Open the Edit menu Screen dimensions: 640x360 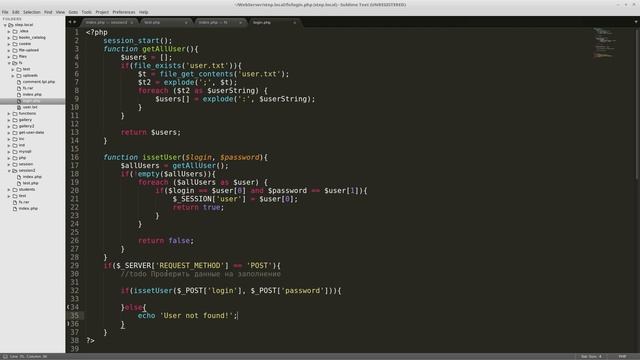(16, 12)
